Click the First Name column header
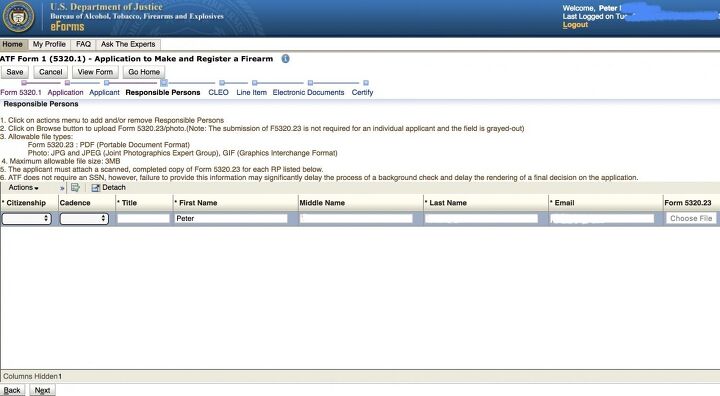This screenshot has height=396, width=720. 236,203
